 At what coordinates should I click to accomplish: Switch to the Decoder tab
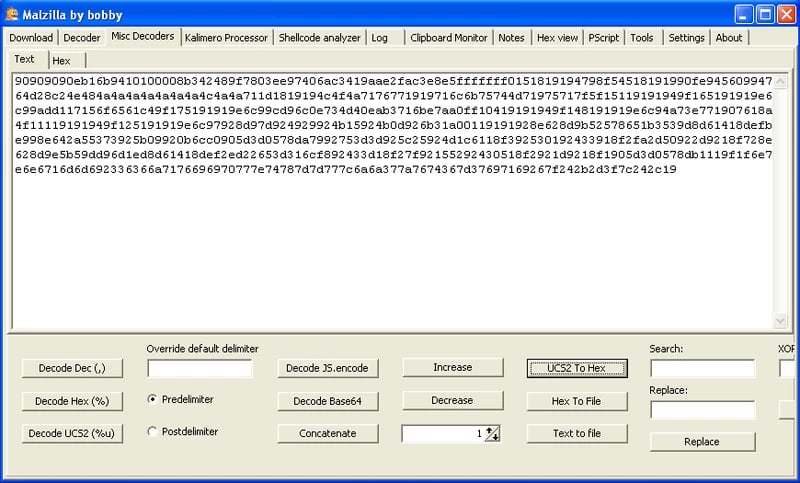tap(82, 38)
